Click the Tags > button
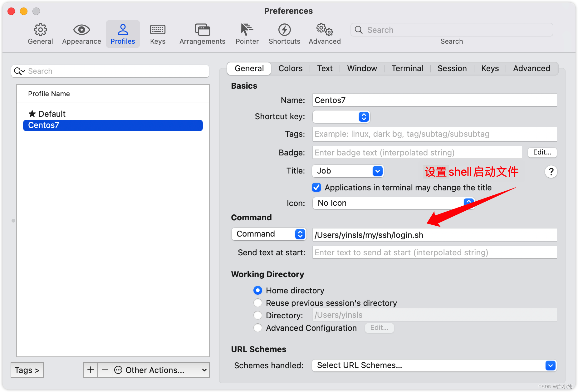The height and width of the screenshot is (392, 578). click(x=27, y=370)
